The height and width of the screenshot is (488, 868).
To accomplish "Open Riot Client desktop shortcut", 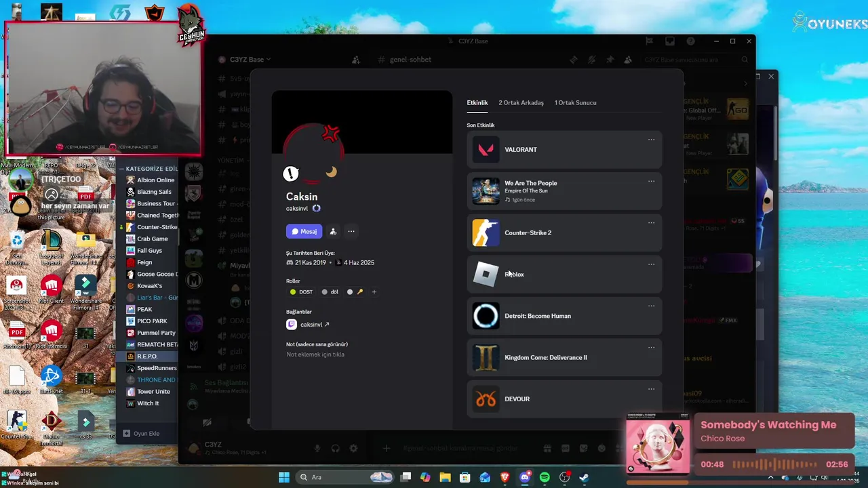I will [x=51, y=290].
